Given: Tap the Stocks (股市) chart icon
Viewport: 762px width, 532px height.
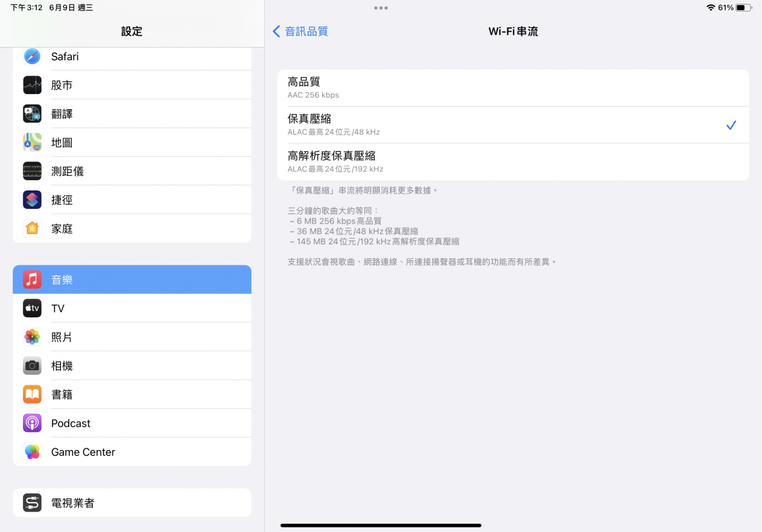Looking at the screenshot, I should [32, 85].
